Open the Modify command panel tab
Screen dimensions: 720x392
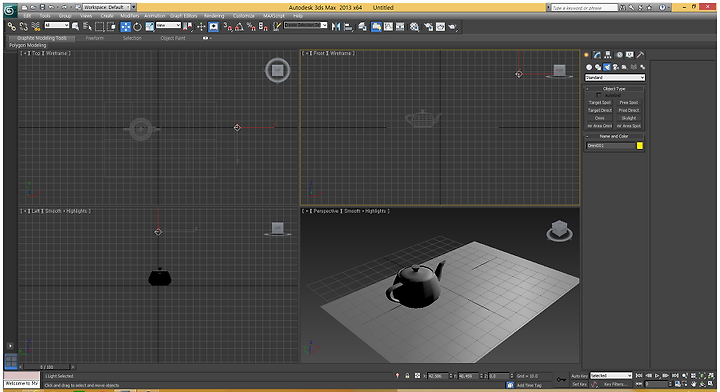click(x=597, y=55)
